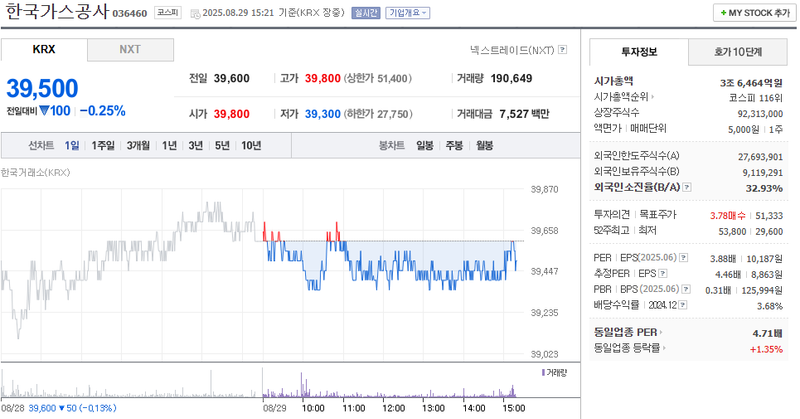Click the 전일 value 39,600
Screen dimensions: 800x419
tap(232, 78)
